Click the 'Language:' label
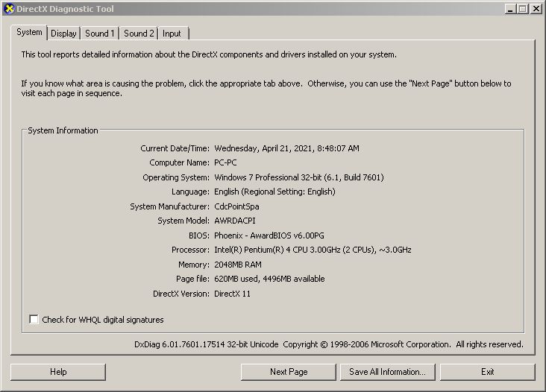The height and width of the screenshot is (392, 546). 190,192
